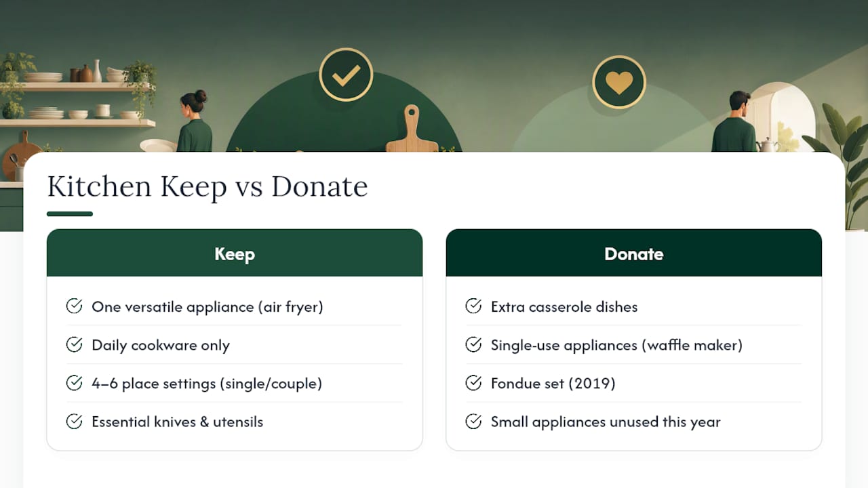
Task: Click the text Fondue set (2019)
Action: tap(553, 384)
